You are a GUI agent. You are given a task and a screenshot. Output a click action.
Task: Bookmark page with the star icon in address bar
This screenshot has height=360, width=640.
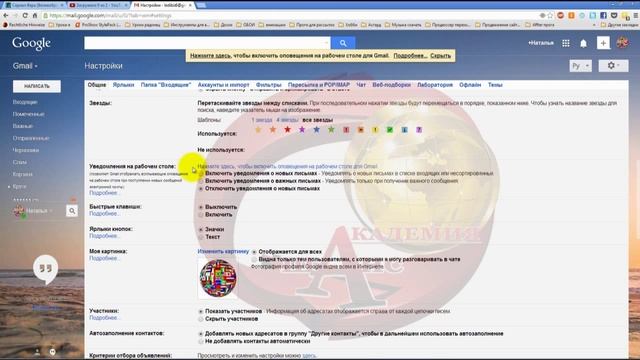tap(550, 16)
